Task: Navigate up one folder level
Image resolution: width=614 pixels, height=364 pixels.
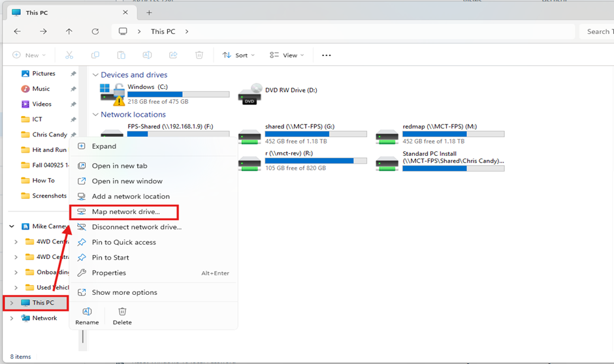Action: pos(69,31)
